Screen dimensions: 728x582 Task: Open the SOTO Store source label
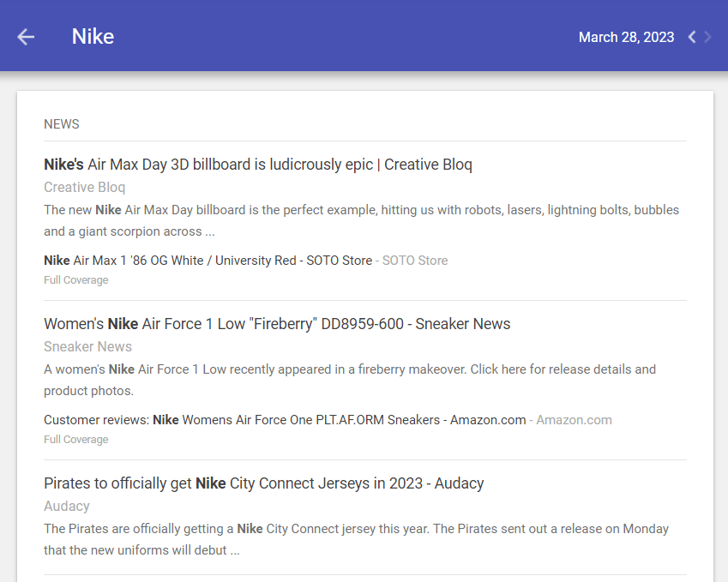coord(415,261)
